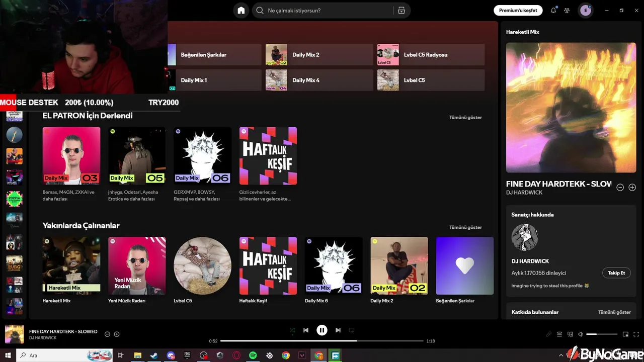Image resolution: width=644 pixels, height=362 pixels.
Task: Open the Daily Mix 2 shortcut tile at the top
Action: click(x=319, y=55)
